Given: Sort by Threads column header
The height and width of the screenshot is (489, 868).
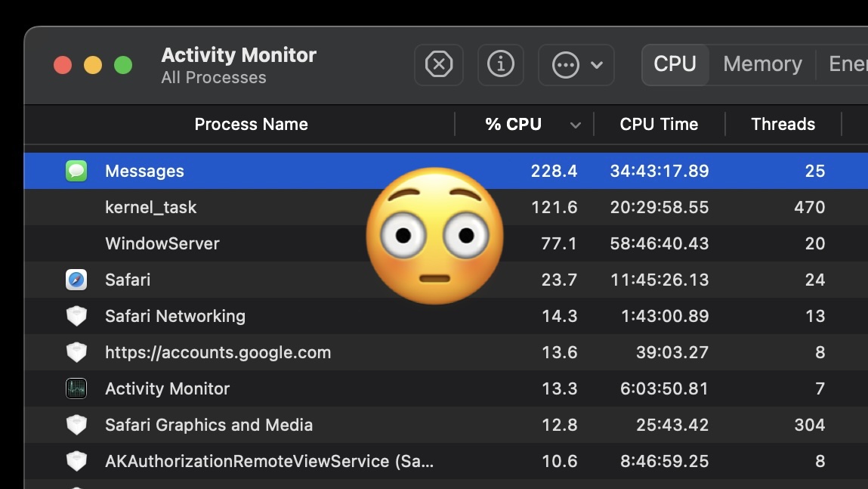Looking at the screenshot, I should click(783, 124).
